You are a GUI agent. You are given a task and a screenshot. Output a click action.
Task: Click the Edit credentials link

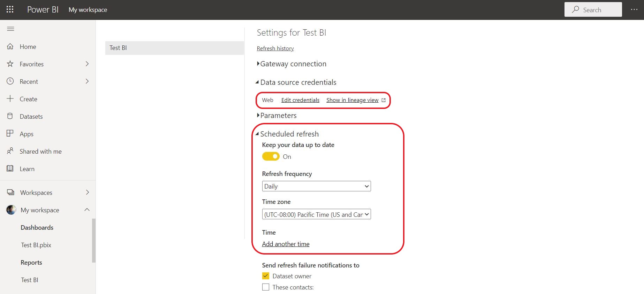click(300, 100)
